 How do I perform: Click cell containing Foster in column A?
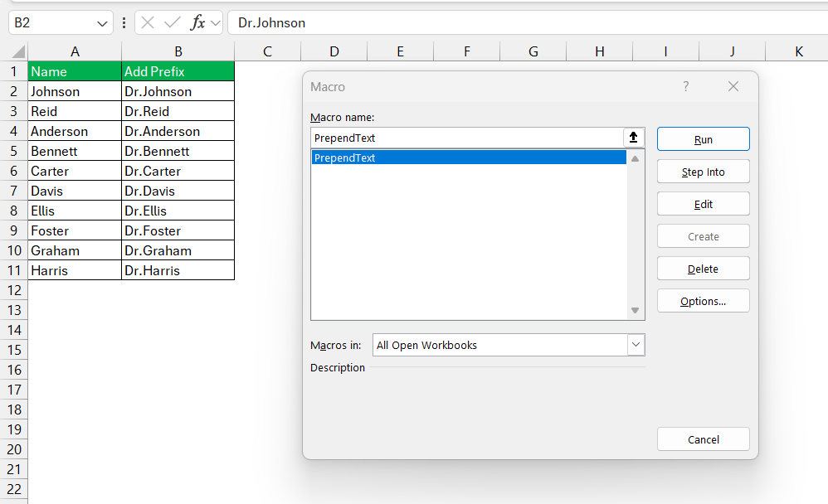pyautogui.click(x=75, y=230)
